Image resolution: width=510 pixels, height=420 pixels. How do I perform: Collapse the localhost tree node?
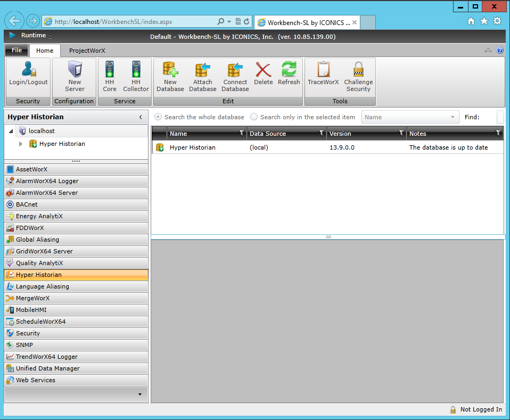(11, 131)
